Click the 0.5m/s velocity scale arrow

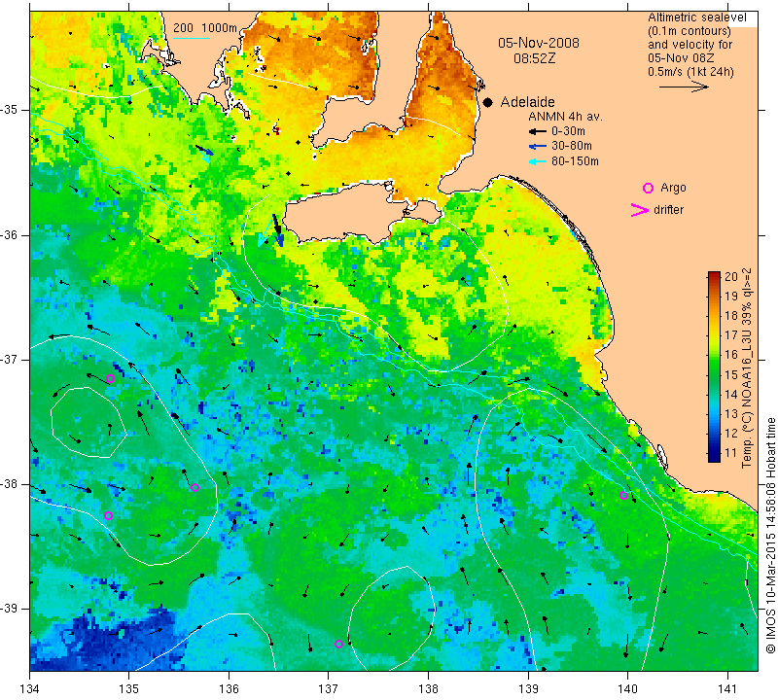(684, 87)
